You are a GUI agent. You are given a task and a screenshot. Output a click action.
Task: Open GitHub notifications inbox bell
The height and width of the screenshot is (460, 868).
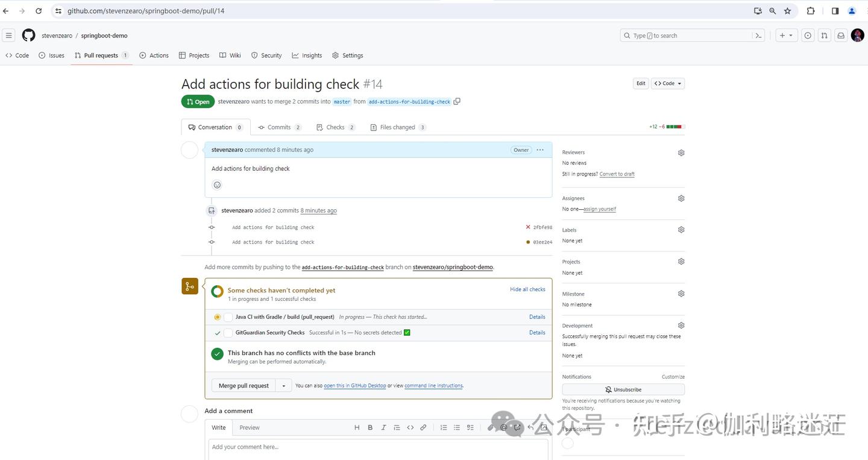click(840, 36)
